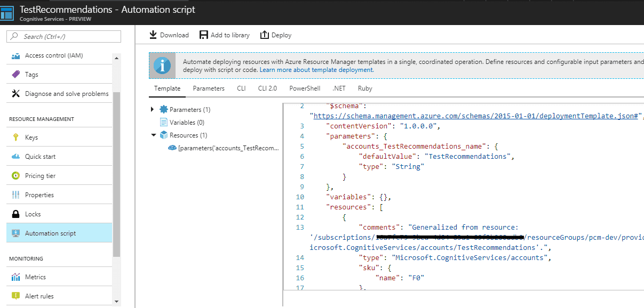
Task: Open the PowerShell tab
Action: pyautogui.click(x=305, y=88)
